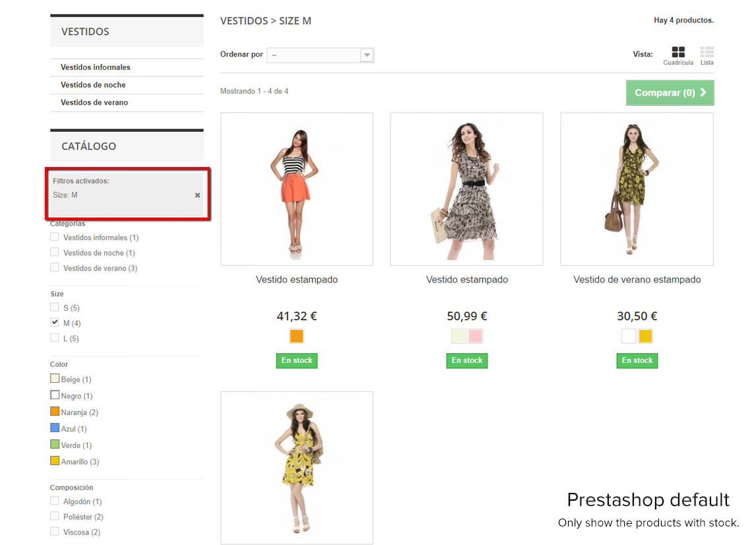
Task: Uncheck the Size M filter
Action: pos(55,323)
